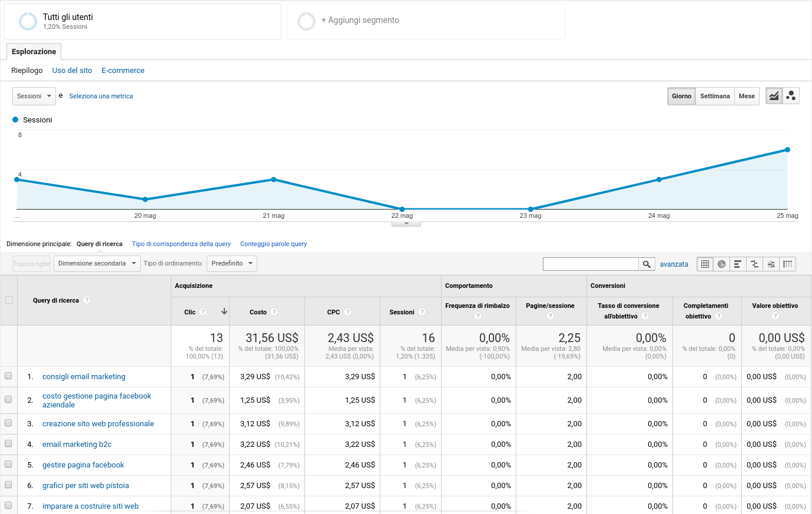This screenshot has height=514, width=812.
Task: Click the chart collapse handle below timeline
Action: pyautogui.click(x=406, y=224)
